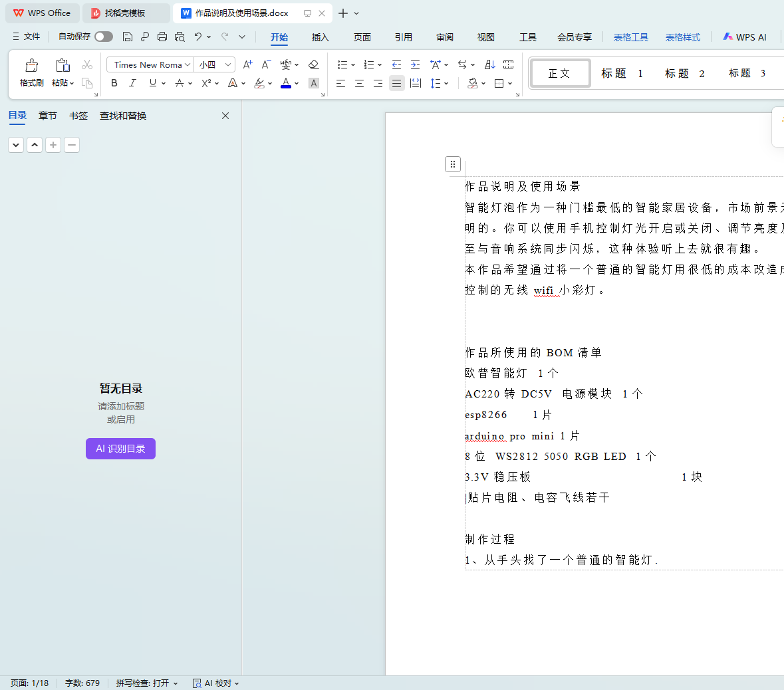Screen dimensions: 784x690
Task: Open the font size 小四 dropdown
Action: coord(228,64)
